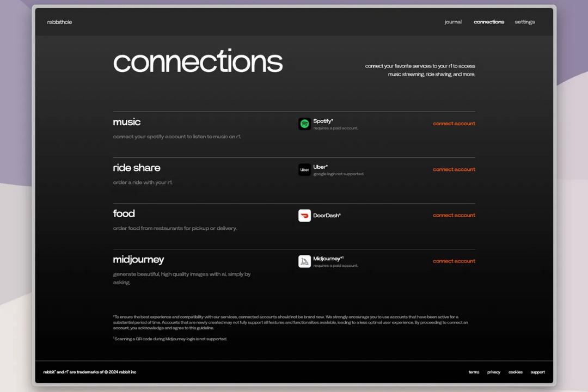
Task: Click the DoorDash logo icon
Action: pyautogui.click(x=304, y=215)
